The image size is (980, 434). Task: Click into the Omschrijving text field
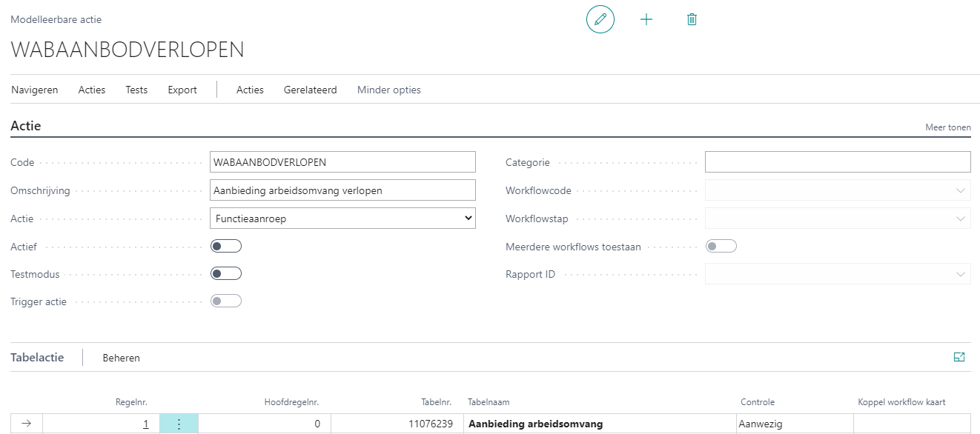342,190
